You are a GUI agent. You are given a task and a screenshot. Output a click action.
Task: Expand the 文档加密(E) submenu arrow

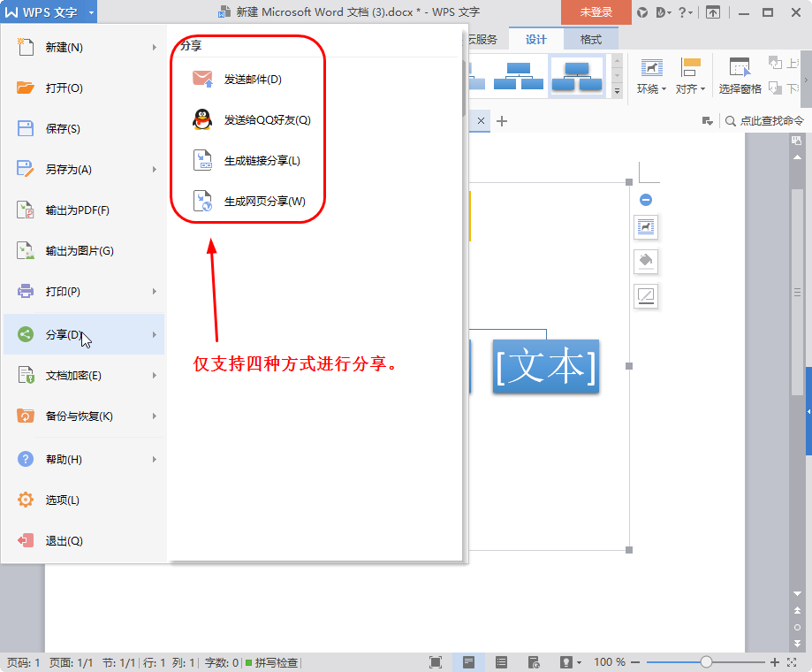point(155,375)
